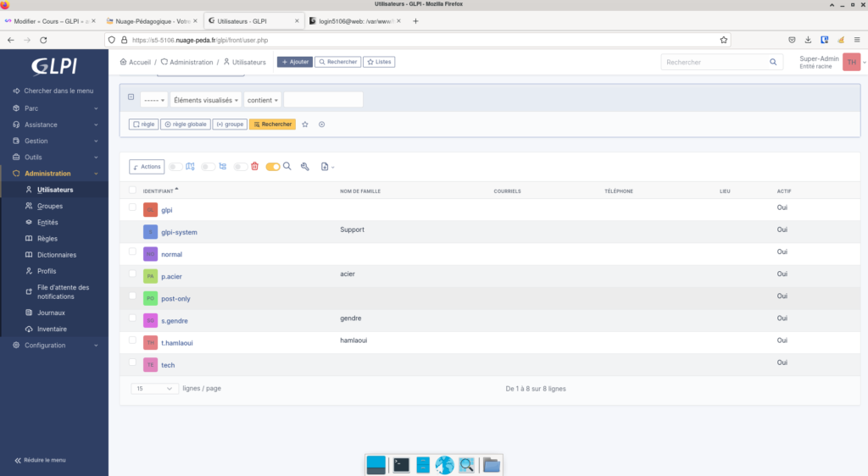Open the Firefox downloads icon
The image size is (868, 476).
point(808,40)
